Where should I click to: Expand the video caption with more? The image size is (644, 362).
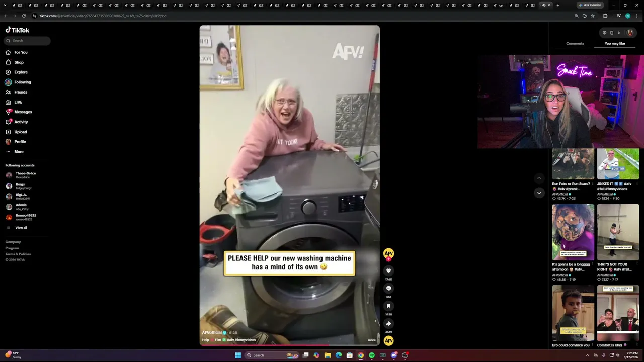click(x=372, y=340)
